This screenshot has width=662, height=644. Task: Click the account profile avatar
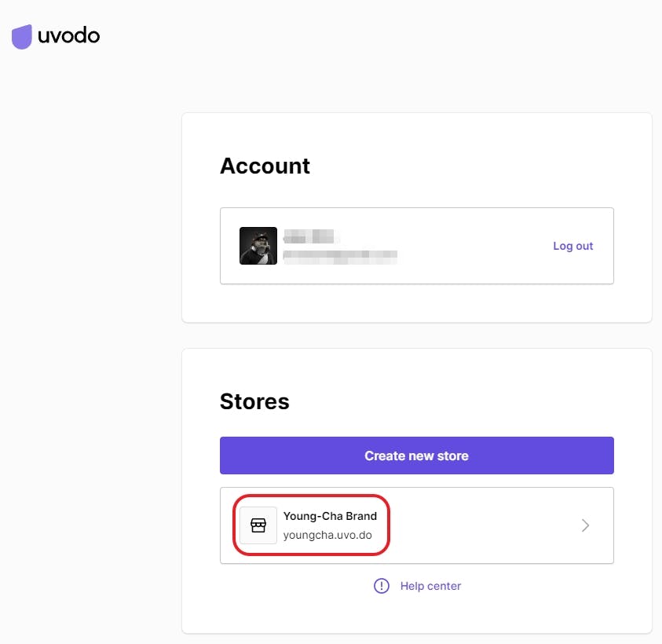[x=258, y=246]
